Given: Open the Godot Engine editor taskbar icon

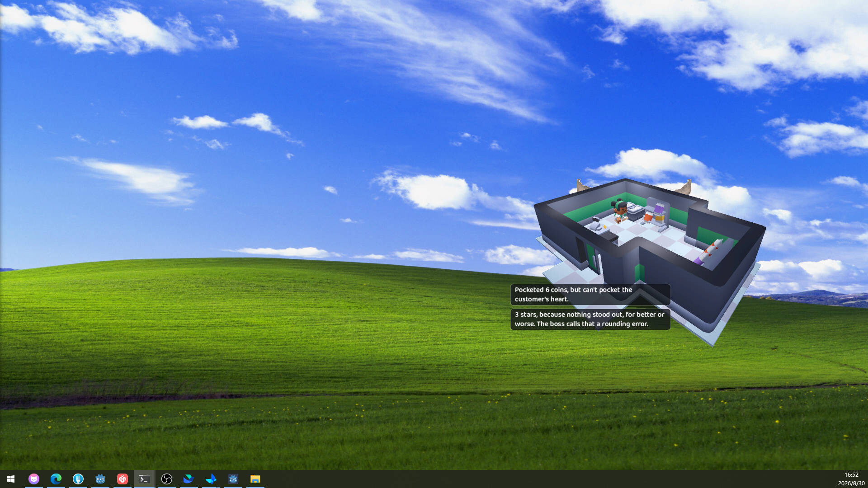Looking at the screenshot, I should (100, 479).
